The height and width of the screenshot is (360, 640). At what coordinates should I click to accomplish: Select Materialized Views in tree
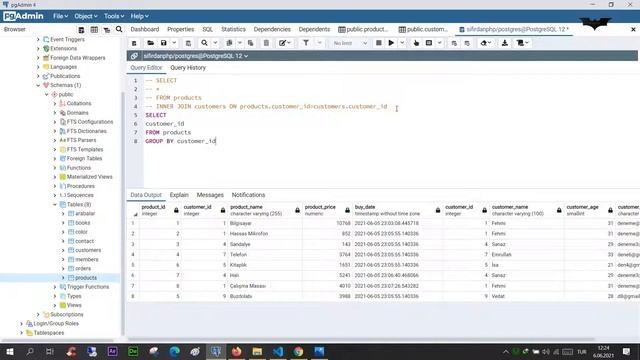tap(89, 177)
